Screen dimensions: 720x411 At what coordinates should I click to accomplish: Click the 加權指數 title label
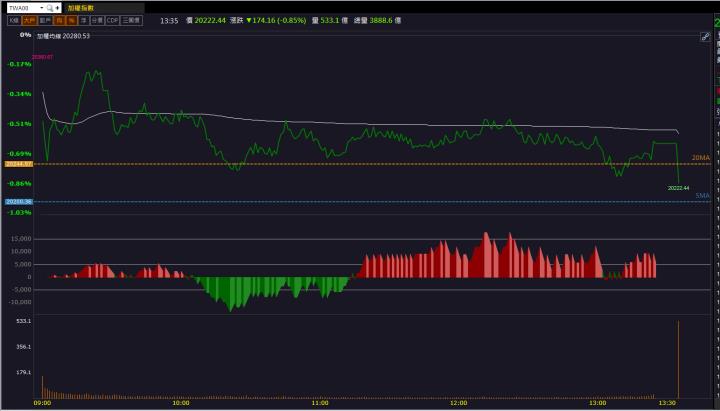82,7
